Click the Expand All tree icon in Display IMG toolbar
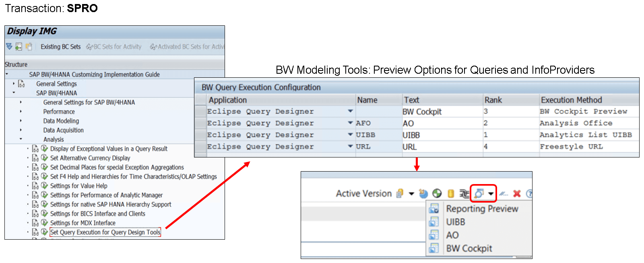Viewport: 644px width, 263px height. (x=9, y=47)
